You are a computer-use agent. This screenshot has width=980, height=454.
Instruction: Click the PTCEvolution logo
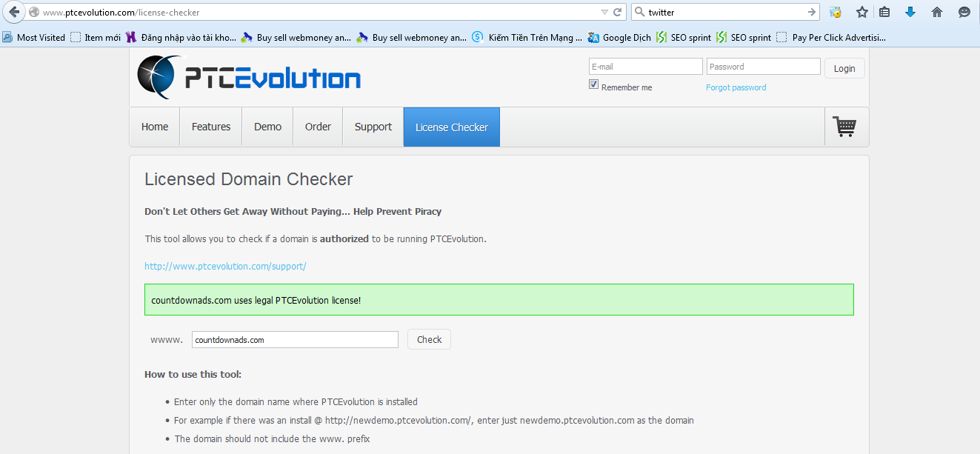(249, 77)
